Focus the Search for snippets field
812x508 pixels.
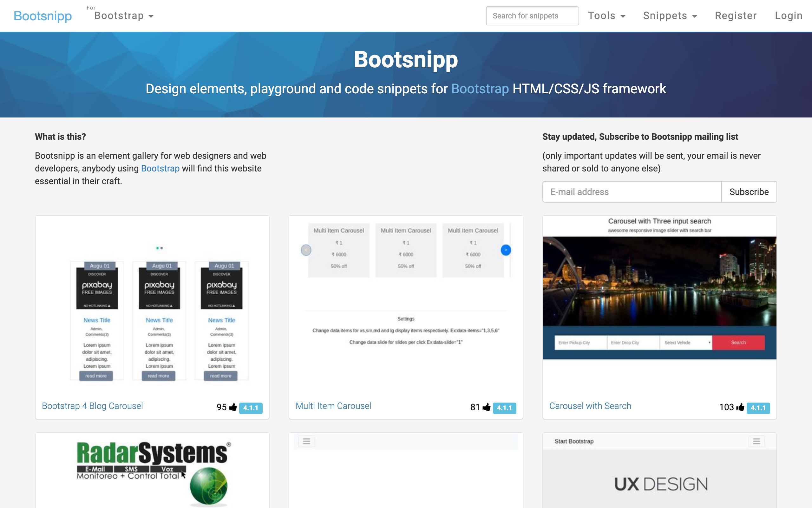click(532, 16)
